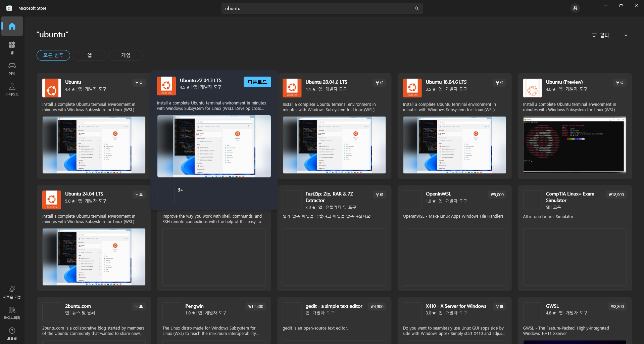Click the Ubuntu (Preview) white icon
The image size is (644, 344).
[532, 88]
